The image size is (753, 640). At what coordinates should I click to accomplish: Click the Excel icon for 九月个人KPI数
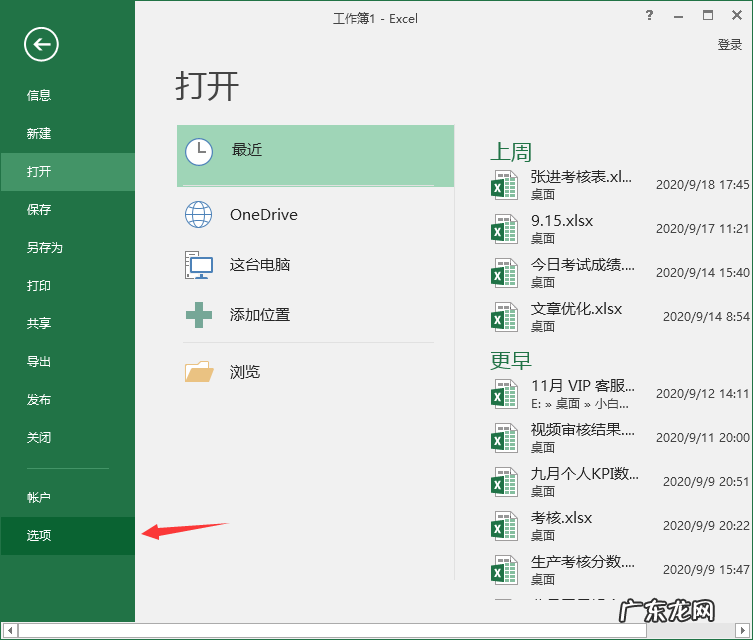coord(504,482)
